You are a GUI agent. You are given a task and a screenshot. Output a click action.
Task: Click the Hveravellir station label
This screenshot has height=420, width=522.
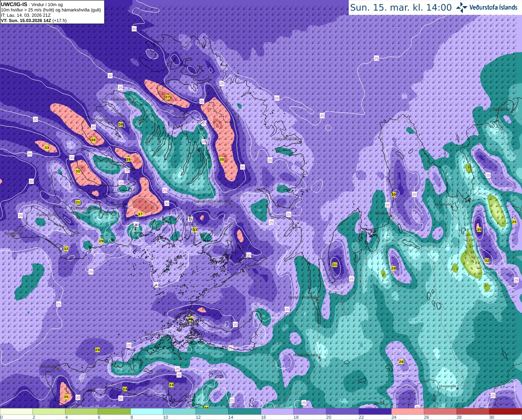click(x=448, y=386)
